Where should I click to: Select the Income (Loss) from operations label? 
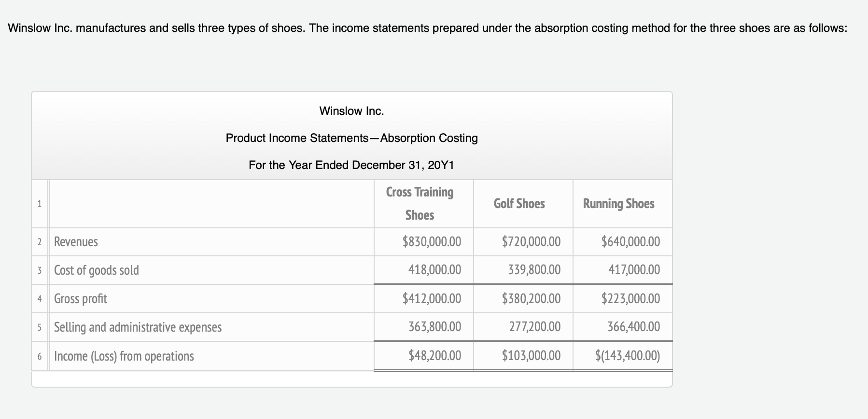(124, 356)
